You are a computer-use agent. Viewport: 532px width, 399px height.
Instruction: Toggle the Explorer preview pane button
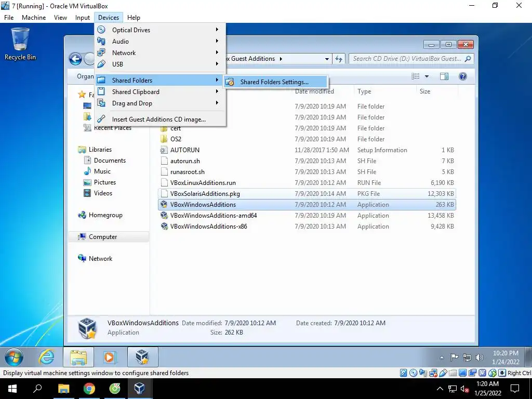[x=444, y=76]
